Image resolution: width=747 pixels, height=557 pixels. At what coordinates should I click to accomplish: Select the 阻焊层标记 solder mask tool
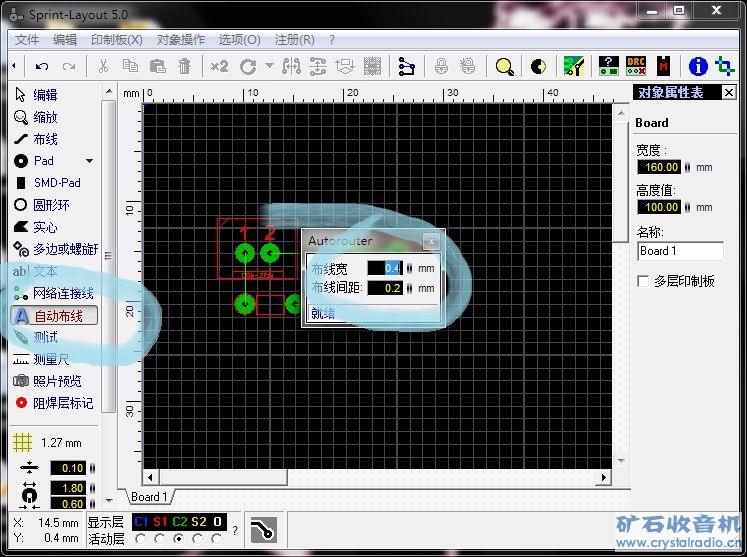tap(53, 403)
